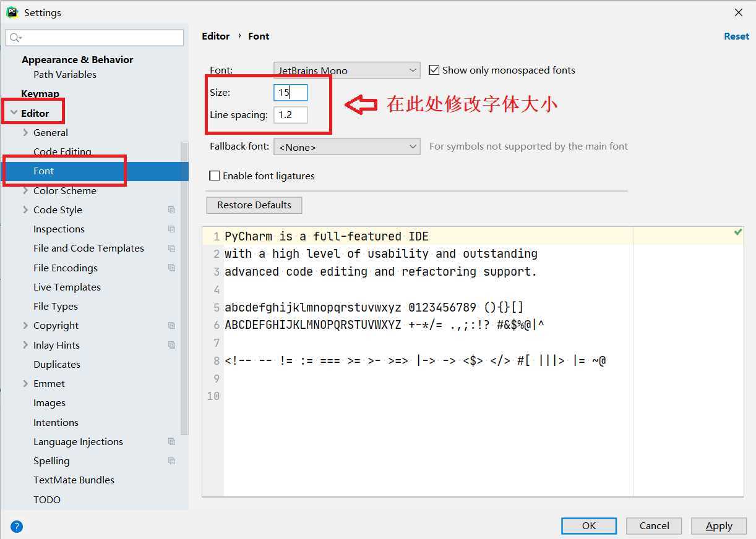Open Duplicates settings
This screenshot has height=539, width=756.
[x=57, y=364]
